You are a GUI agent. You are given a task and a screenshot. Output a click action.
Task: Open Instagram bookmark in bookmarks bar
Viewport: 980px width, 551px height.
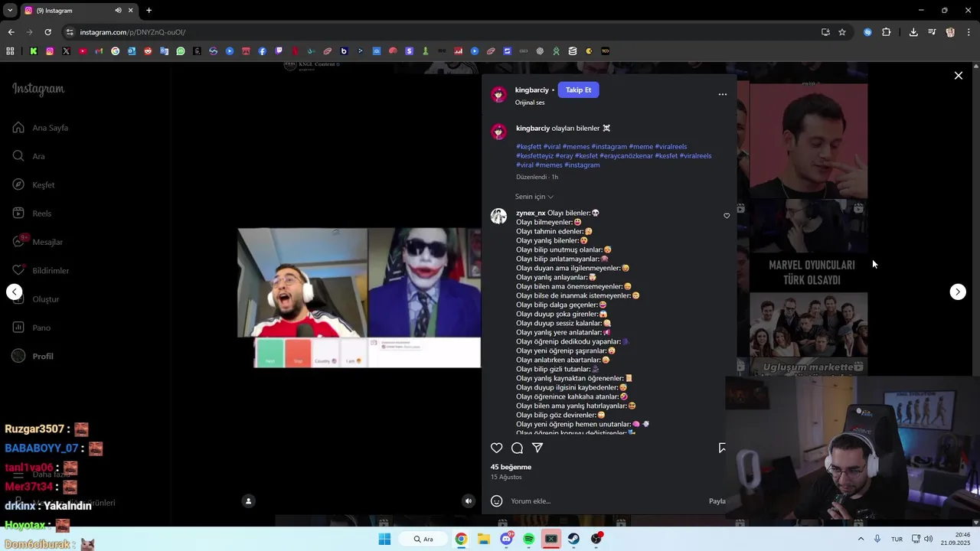click(50, 51)
